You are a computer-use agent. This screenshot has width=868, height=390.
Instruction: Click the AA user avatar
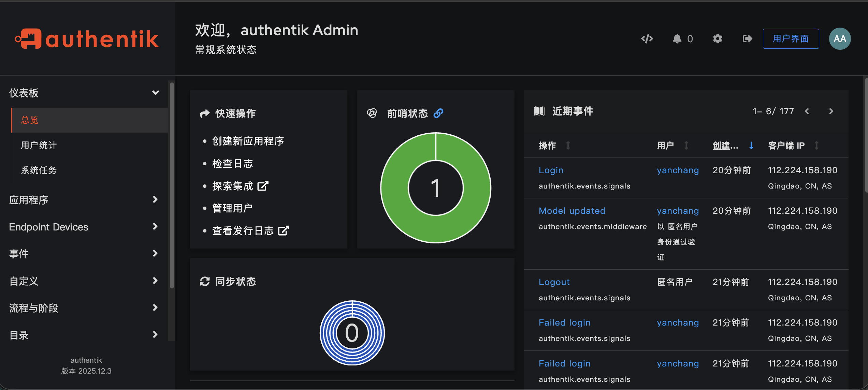click(x=840, y=39)
